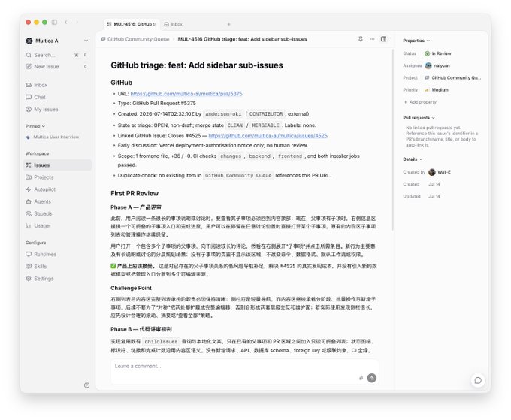Send the comment with arrow button
Viewport: 511px width, 420px height.
[372, 378]
